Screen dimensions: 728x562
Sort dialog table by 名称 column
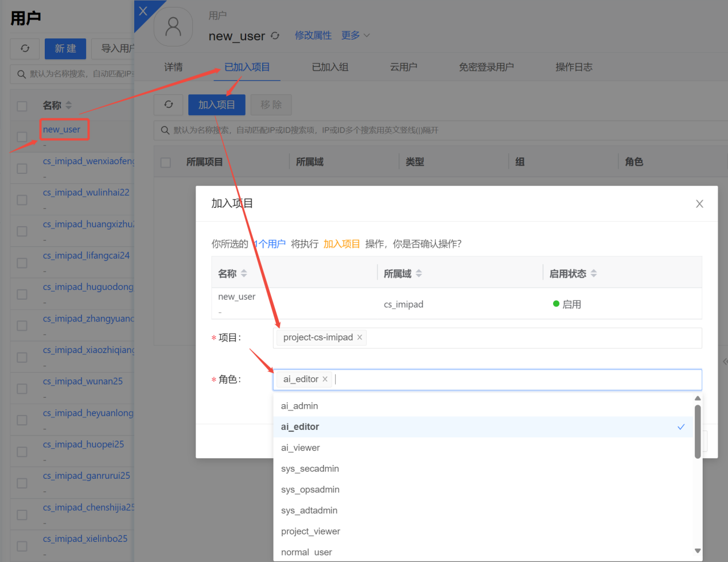pyautogui.click(x=244, y=274)
